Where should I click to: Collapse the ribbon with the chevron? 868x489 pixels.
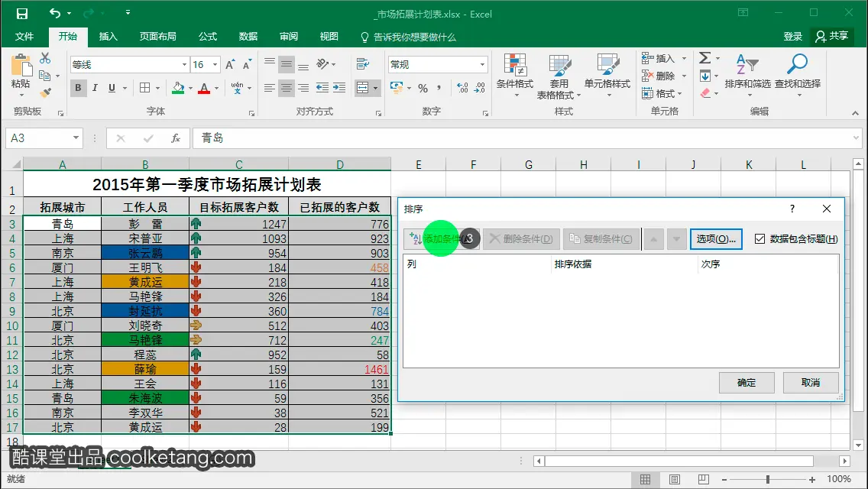point(855,113)
